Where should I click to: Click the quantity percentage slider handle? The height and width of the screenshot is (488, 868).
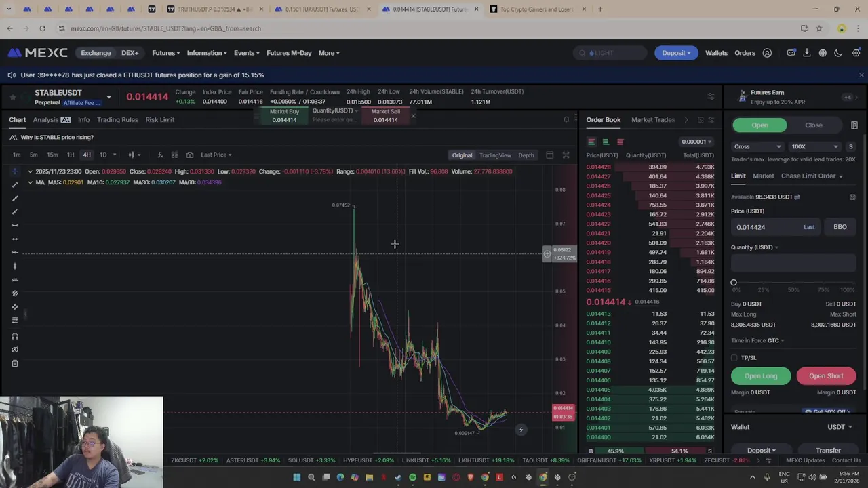coord(734,282)
